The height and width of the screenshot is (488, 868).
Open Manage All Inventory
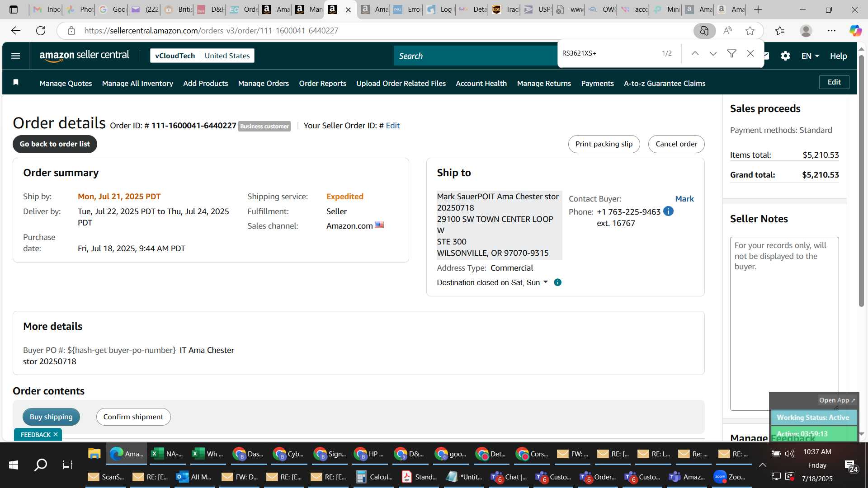click(137, 83)
